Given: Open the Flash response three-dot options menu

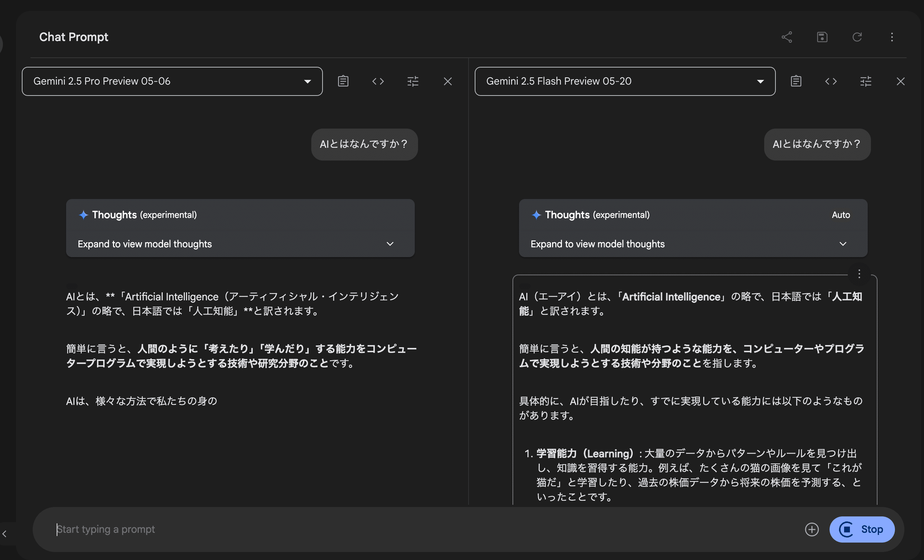Looking at the screenshot, I should (x=859, y=274).
